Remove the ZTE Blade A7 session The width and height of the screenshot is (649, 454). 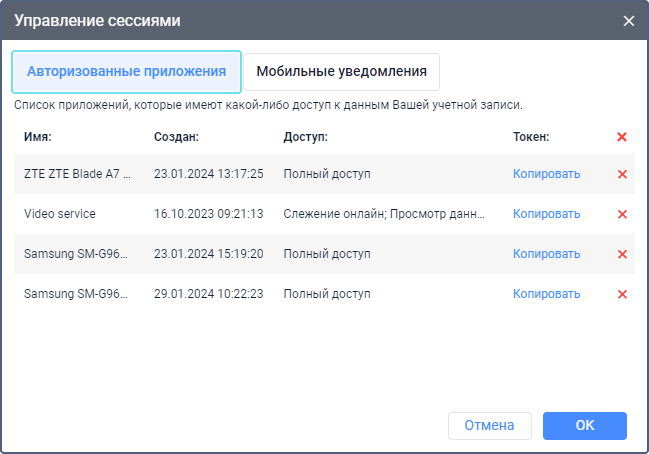coord(622,174)
